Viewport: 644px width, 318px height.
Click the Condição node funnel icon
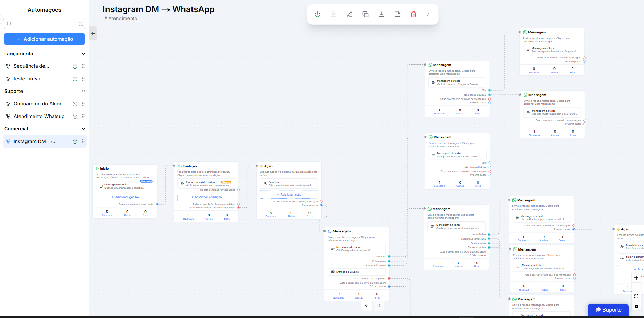click(179, 166)
